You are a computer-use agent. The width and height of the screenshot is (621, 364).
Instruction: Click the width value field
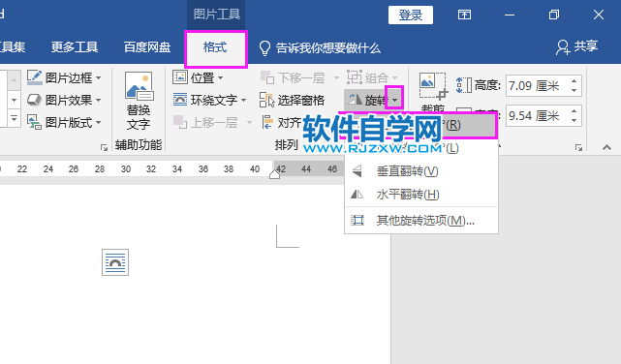537,115
